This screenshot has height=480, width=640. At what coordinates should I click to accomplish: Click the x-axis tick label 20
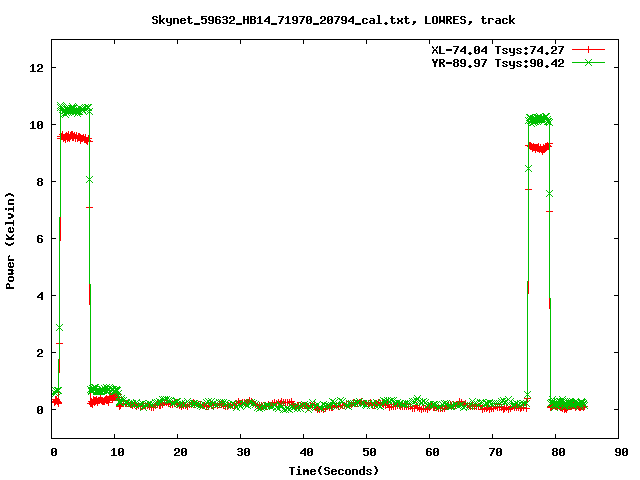[x=180, y=452]
